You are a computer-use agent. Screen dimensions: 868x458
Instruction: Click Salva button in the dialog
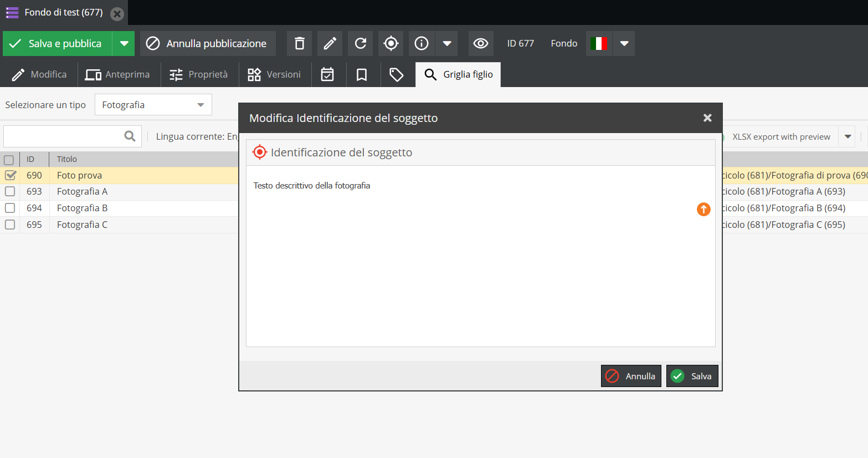(692, 376)
